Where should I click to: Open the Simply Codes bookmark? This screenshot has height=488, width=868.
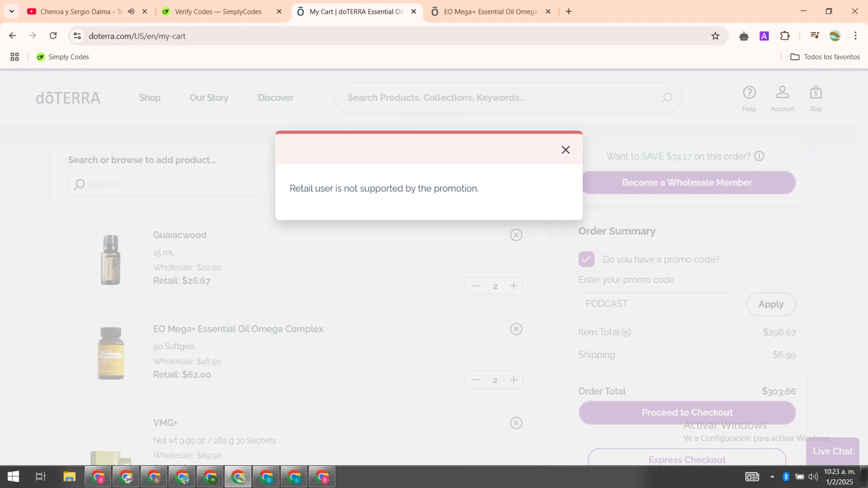point(62,57)
